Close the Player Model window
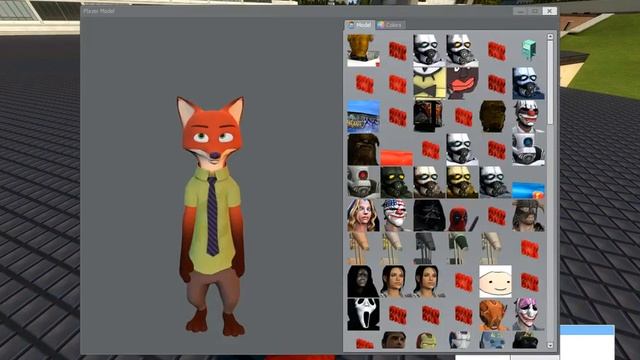The width and height of the screenshot is (640, 360). point(550,11)
